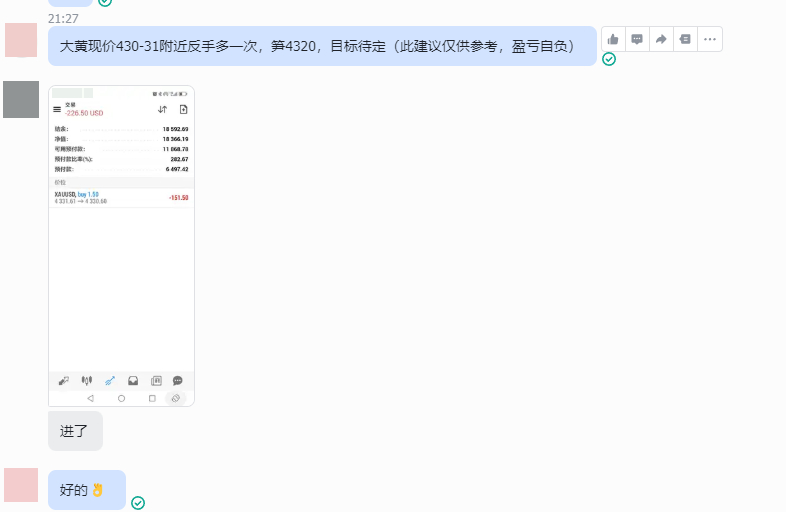
Task: Open the gray avatar of the screenshot sender
Action: [x=21, y=99]
